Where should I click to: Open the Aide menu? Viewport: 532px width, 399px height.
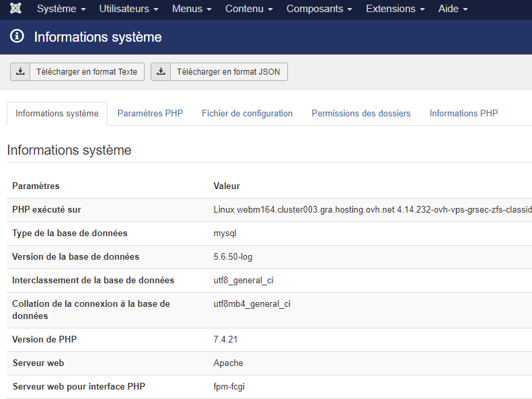point(453,9)
